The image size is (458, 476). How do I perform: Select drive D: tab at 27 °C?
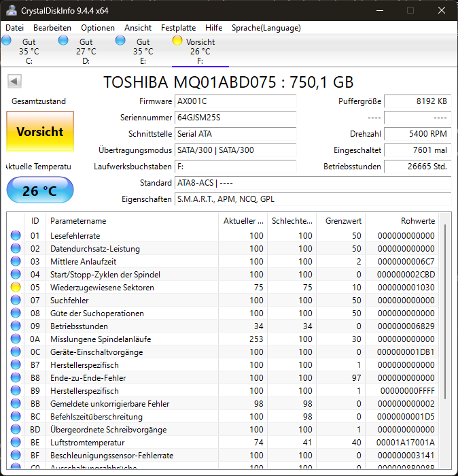pyautogui.click(x=86, y=51)
